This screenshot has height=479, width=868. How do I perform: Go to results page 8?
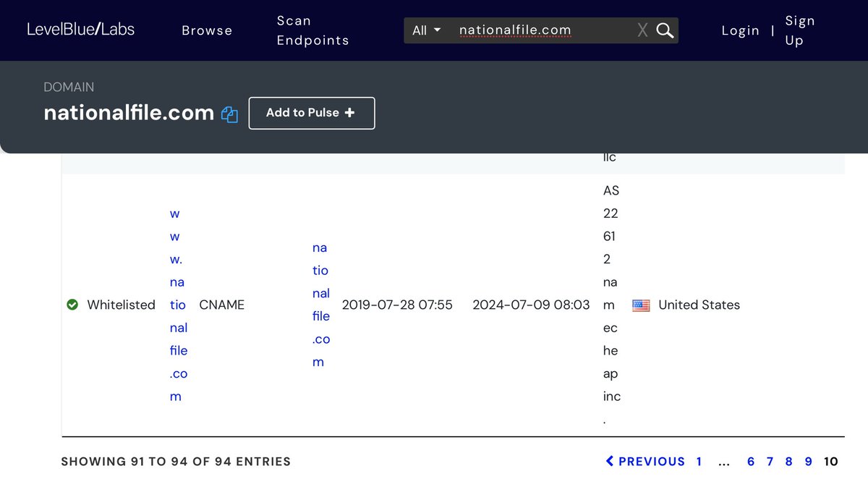pyautogui.click(x=788, y=461)
